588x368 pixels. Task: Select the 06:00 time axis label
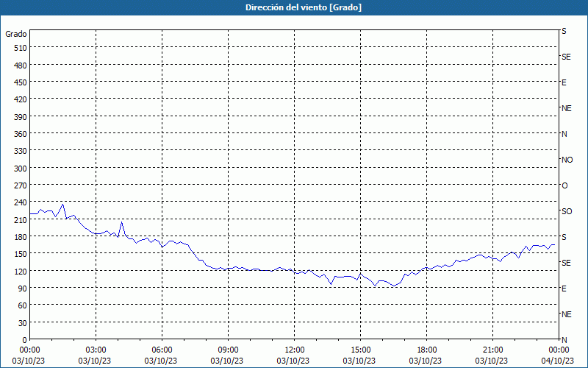coord(162,350)
